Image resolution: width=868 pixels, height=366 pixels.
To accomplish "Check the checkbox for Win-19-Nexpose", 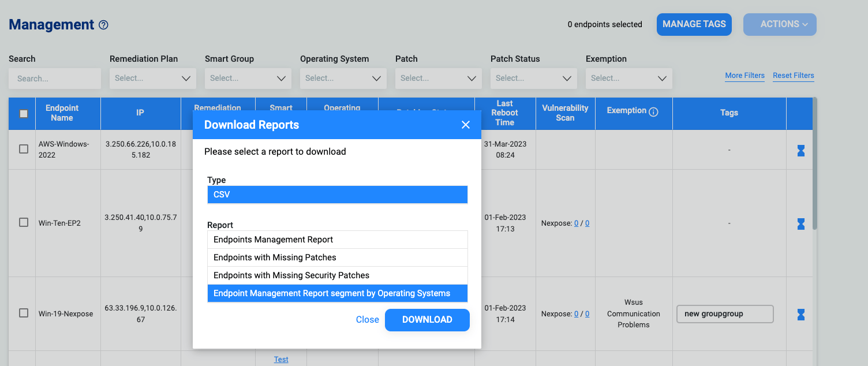I will point(23,313).
